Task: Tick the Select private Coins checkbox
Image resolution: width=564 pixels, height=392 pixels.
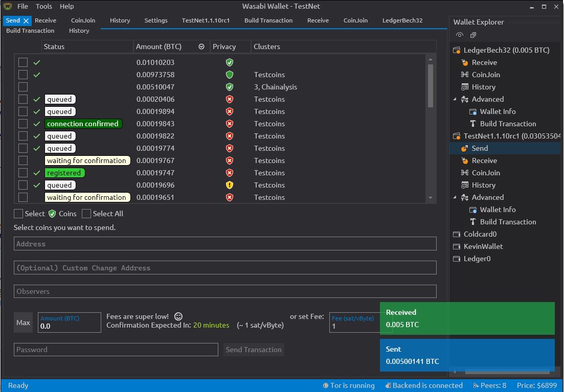Action: (x=18, y=214)
